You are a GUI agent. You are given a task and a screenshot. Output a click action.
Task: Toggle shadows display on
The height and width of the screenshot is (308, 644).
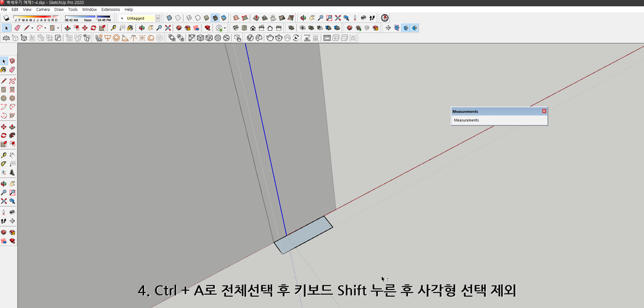coord(6,18)
